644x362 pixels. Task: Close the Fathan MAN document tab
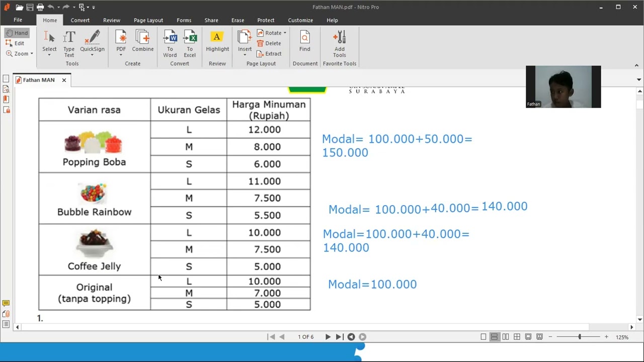tap(64, 80)
